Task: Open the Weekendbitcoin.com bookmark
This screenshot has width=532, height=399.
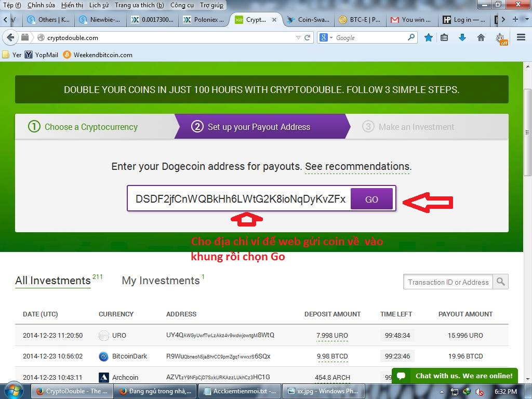Action: pyautogui.click(x=98, y=55)
